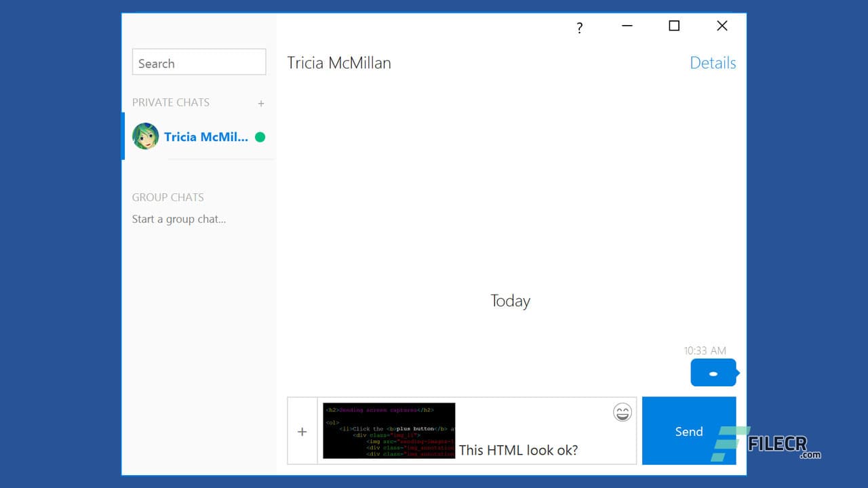Click inside the Search box
Image resolution: width=868 pixels, height=488 pixels.
click(x=199, y=62)
